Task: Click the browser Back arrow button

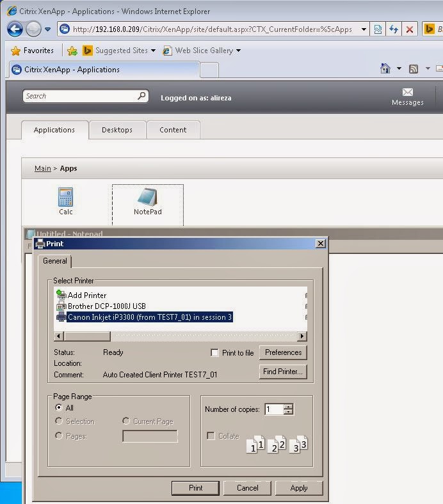Action: pyautogui.click(x=15, y=29)
